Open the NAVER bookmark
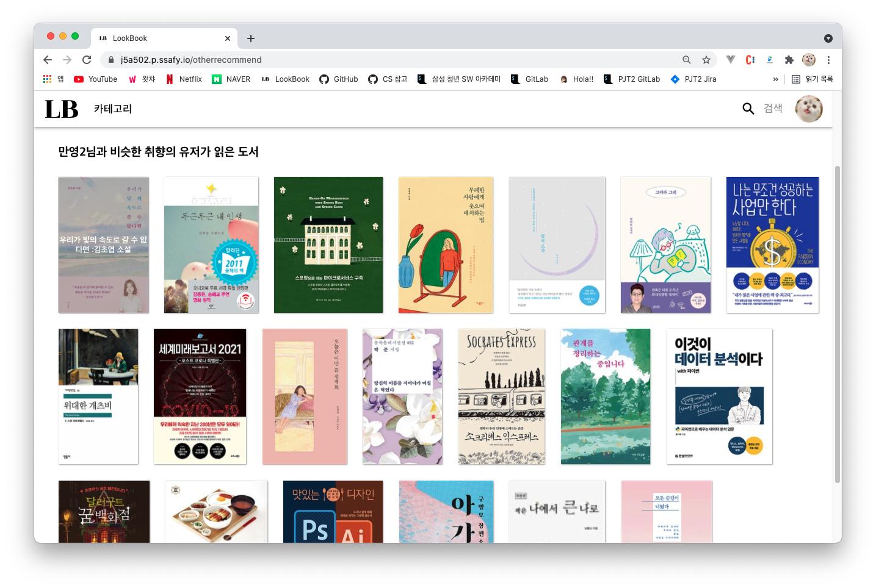The width and height of the screenshot is (876, 588). (231, 79)
